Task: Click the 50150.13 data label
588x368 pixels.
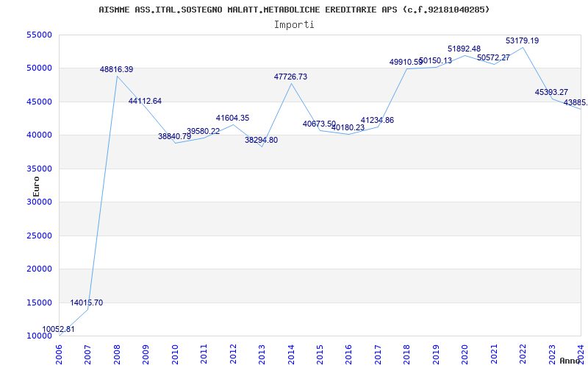Action: 435,60
